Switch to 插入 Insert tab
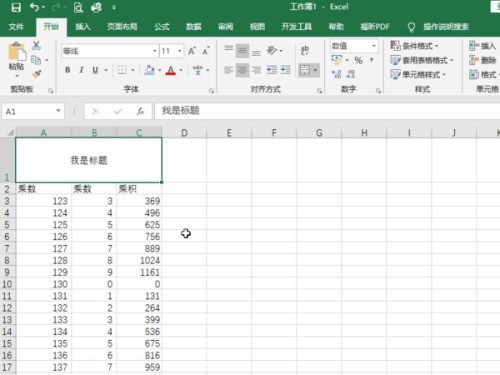The image size is (500, 375). coord(83,27)
